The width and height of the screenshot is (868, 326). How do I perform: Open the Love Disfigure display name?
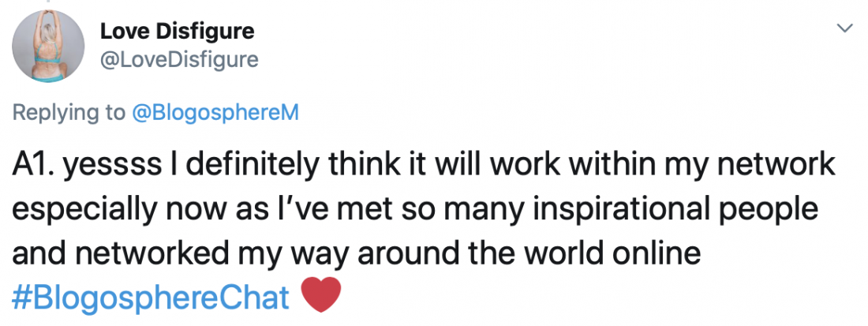(177, 33)
